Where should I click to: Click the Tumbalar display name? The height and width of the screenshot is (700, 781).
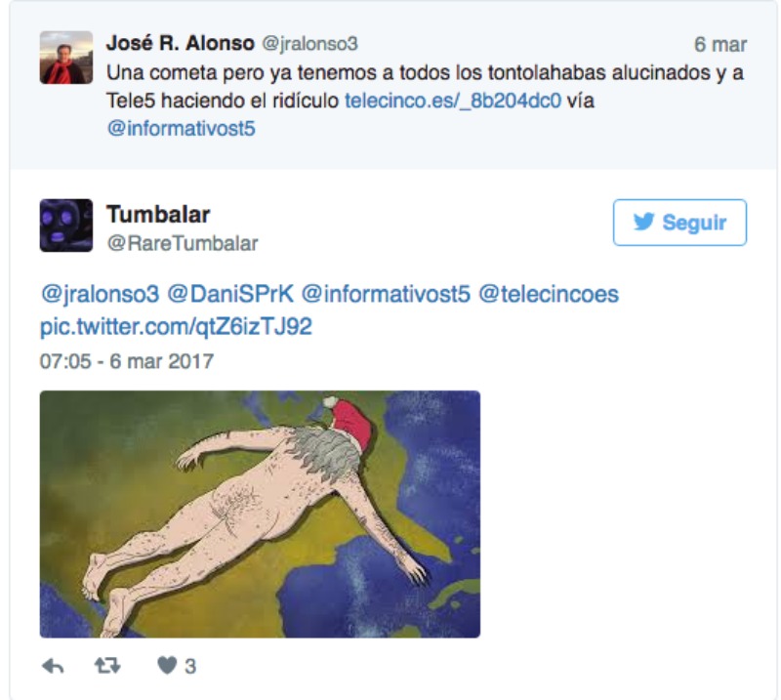click(x=158, y=215)
